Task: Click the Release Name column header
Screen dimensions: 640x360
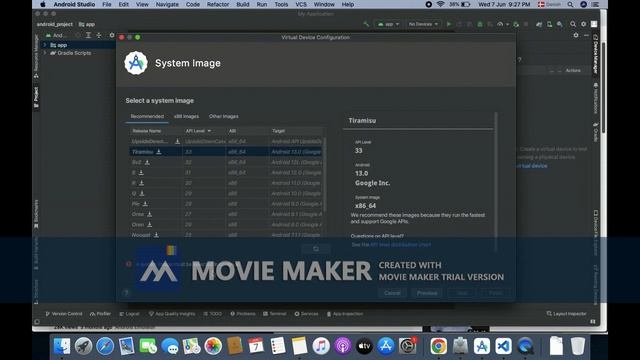Action: (156, 131)
